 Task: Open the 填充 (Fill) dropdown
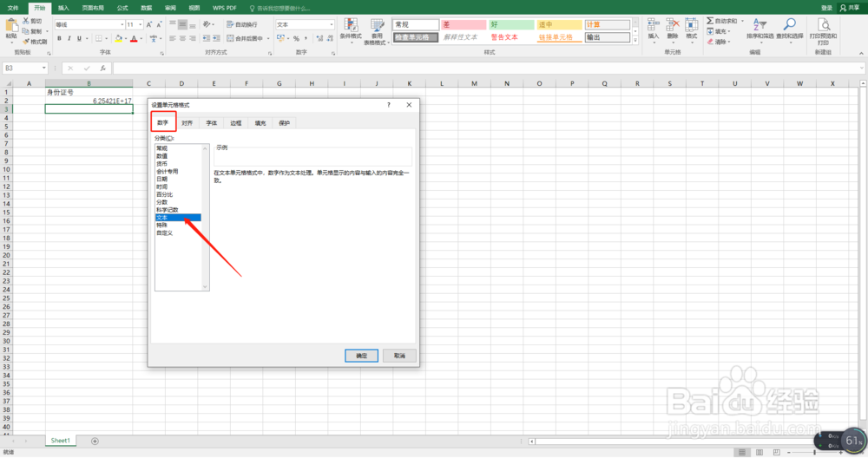coord(719,31)
